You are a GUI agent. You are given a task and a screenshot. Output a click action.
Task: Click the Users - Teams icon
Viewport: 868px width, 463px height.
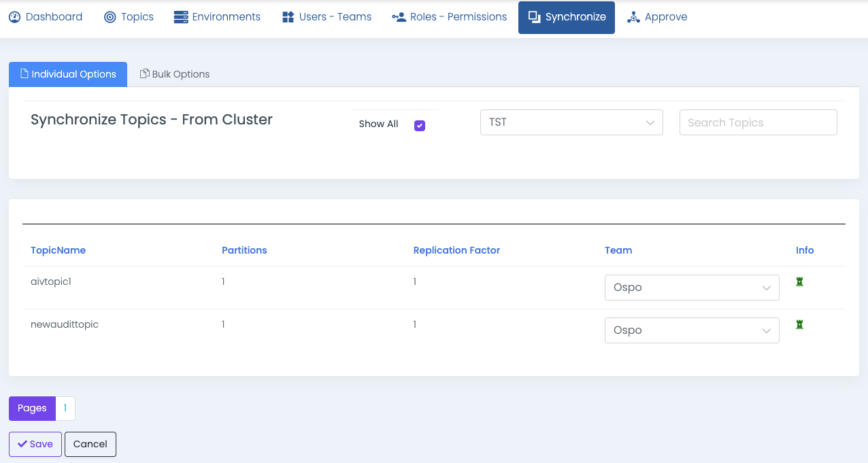[288, 17]
